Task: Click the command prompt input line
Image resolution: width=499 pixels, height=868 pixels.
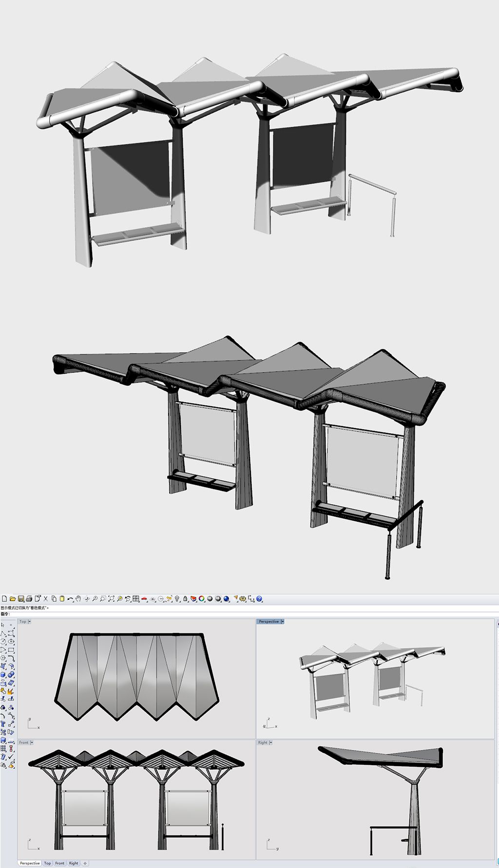Action: (x=249, y=613)
